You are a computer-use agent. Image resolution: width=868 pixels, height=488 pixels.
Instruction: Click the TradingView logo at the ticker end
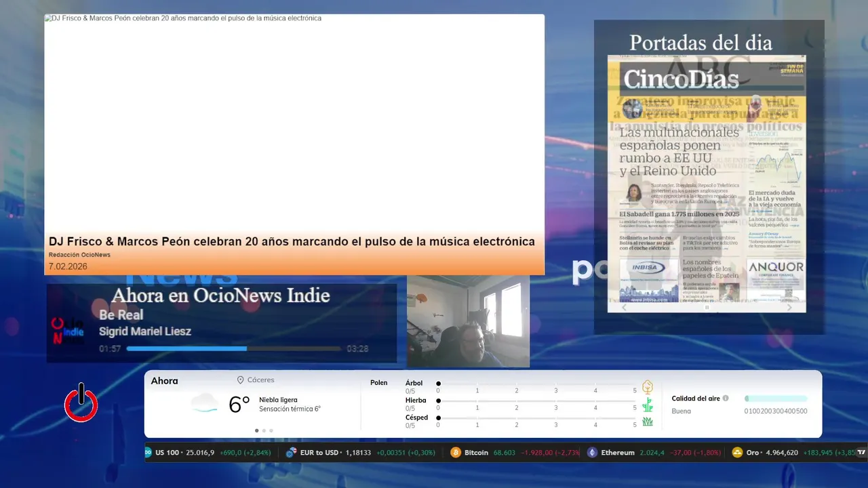click(861, 452)
